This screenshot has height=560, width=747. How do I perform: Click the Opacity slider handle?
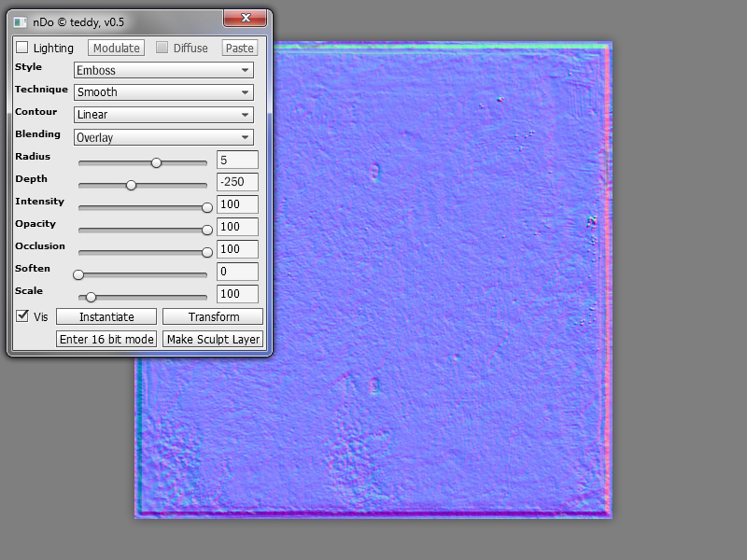[x=207, y=230]
